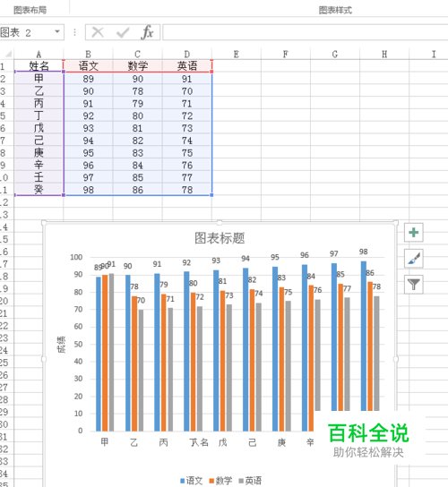Select row 12 header
The image size is (448, 487).
point(6,202)
